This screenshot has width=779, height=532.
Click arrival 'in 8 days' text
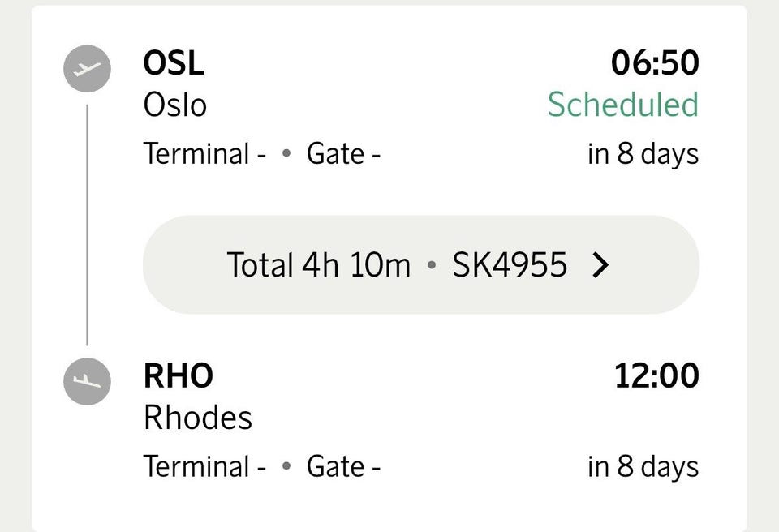(643, 467)
